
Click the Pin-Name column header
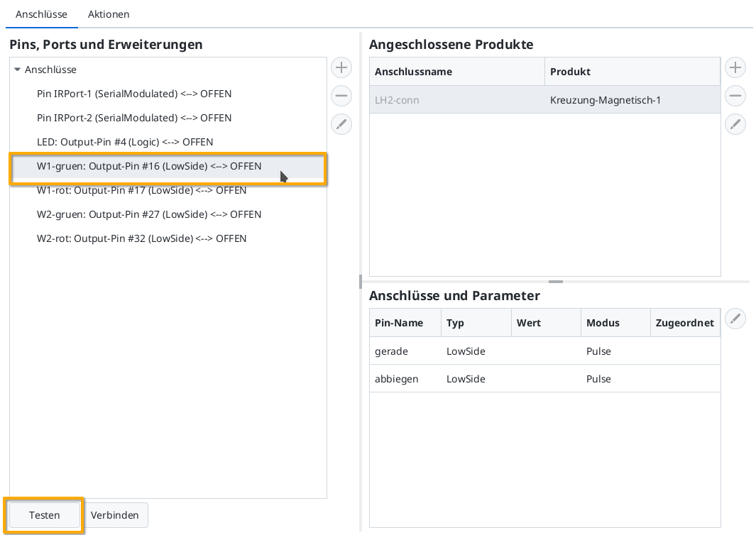click(396, 323)
